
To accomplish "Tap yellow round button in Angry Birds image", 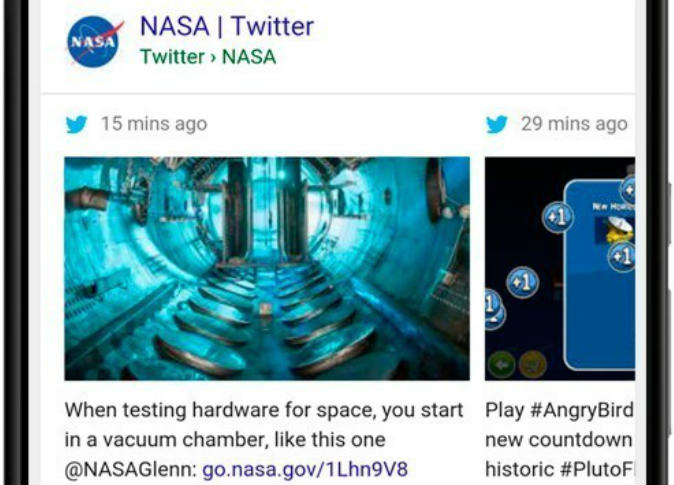I will (533, 364).
